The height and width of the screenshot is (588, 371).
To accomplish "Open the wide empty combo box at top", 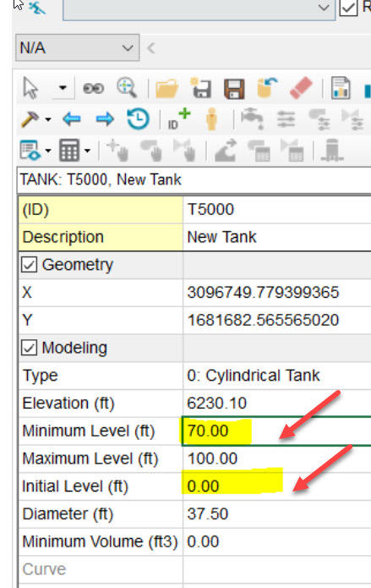I will (x=199, y=9).
